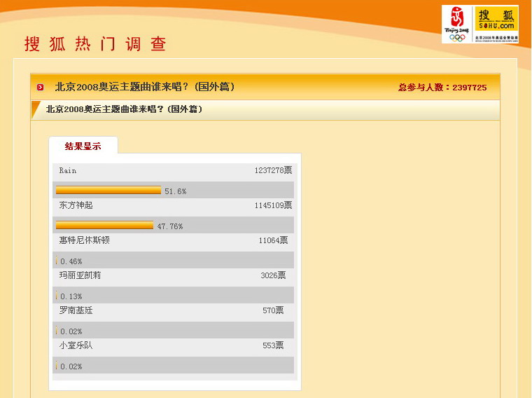The height and width of the screenshot is (398, 532).
Task: Click the red arrow icon beside poll title
Action: tap(41, 88)
